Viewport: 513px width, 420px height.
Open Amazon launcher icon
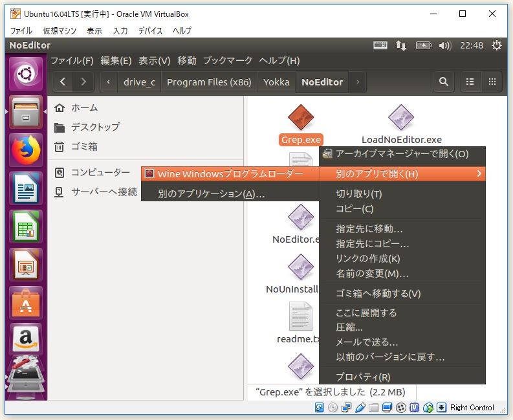point(26,339)
